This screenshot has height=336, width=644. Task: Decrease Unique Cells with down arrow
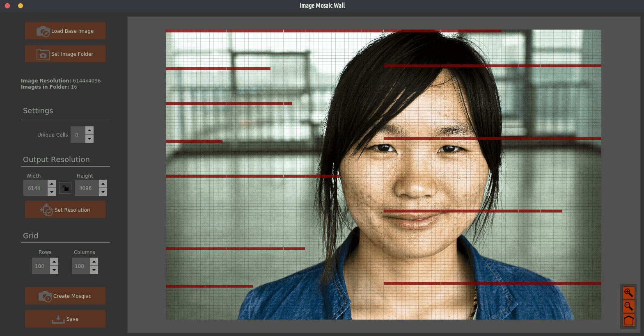click(x=89, y=139)
